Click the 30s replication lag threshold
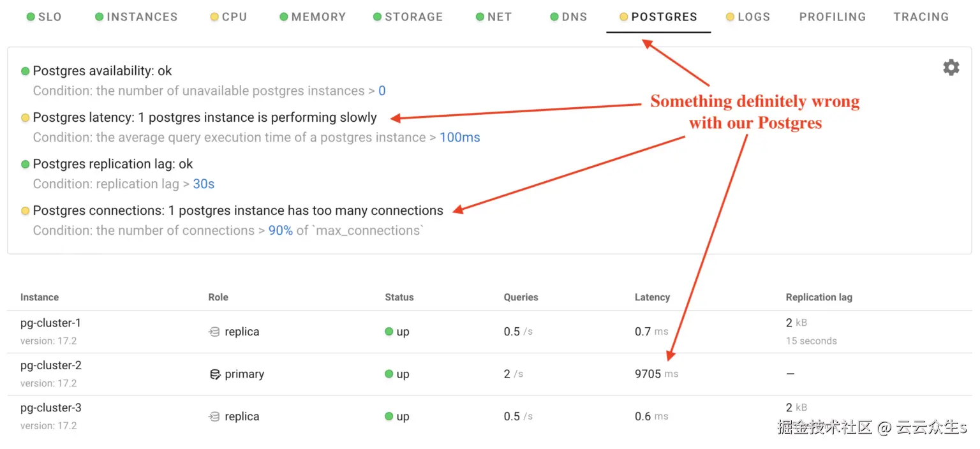 click(x=204, y=184)
